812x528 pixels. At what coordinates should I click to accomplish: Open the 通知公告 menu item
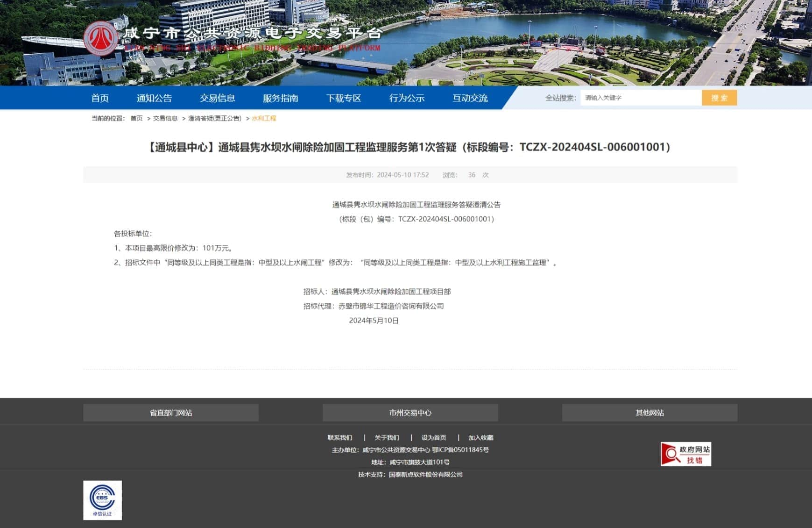154,98
